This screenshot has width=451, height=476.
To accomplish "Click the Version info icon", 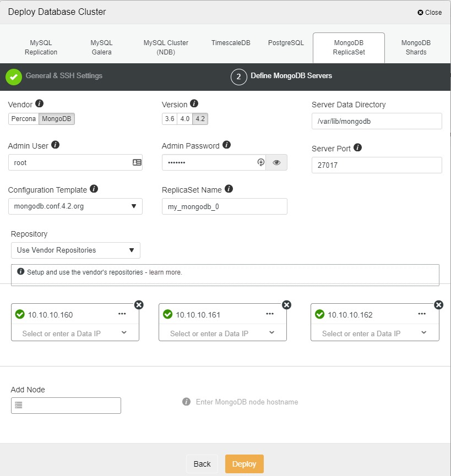I will click(194, 103).
